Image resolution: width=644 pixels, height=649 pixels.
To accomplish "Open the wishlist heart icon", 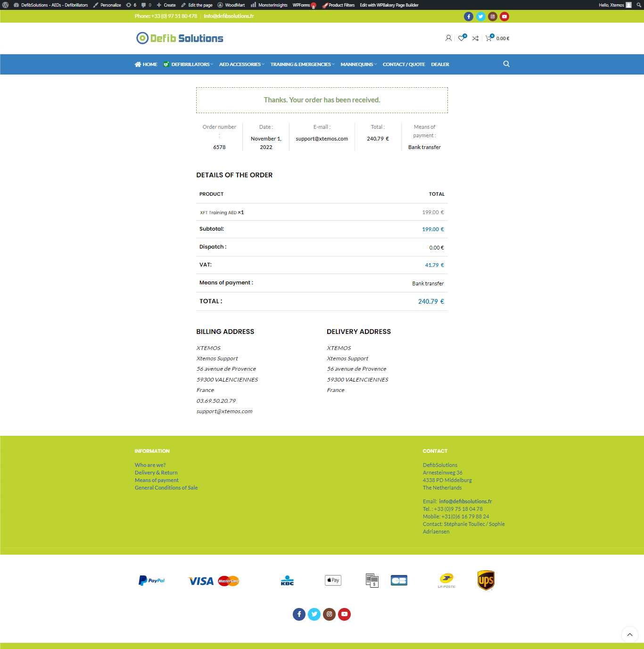I will pos(462,38).
